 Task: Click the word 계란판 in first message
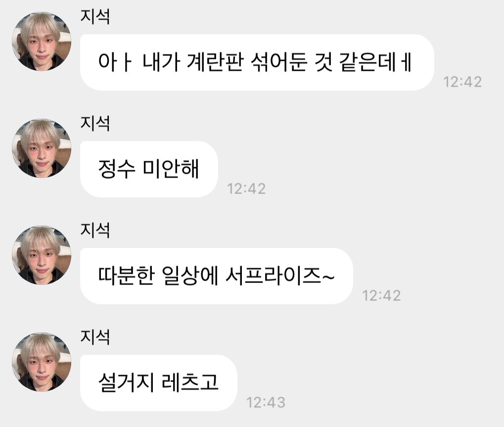click(214, 62)
